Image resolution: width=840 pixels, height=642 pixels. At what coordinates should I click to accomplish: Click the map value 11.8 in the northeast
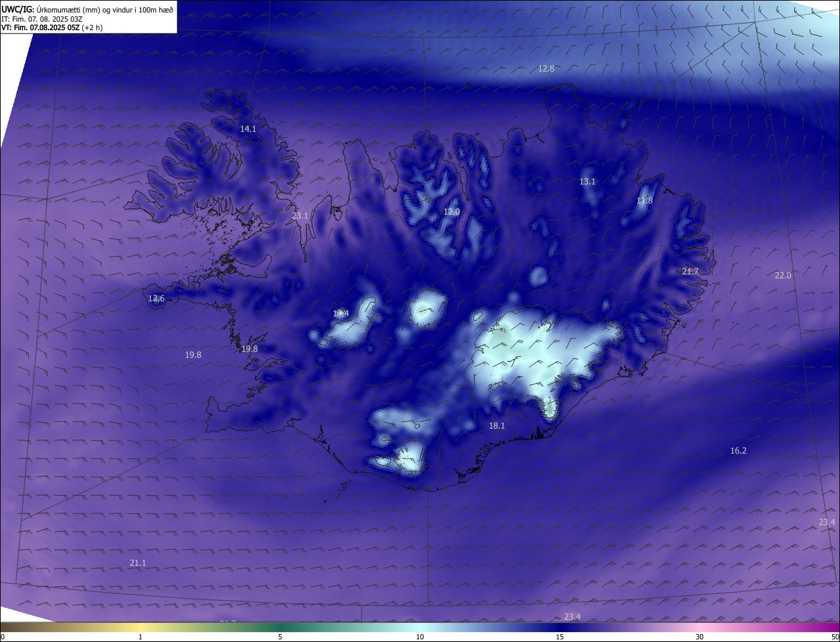pyautogui.click(x=645, y=201)
